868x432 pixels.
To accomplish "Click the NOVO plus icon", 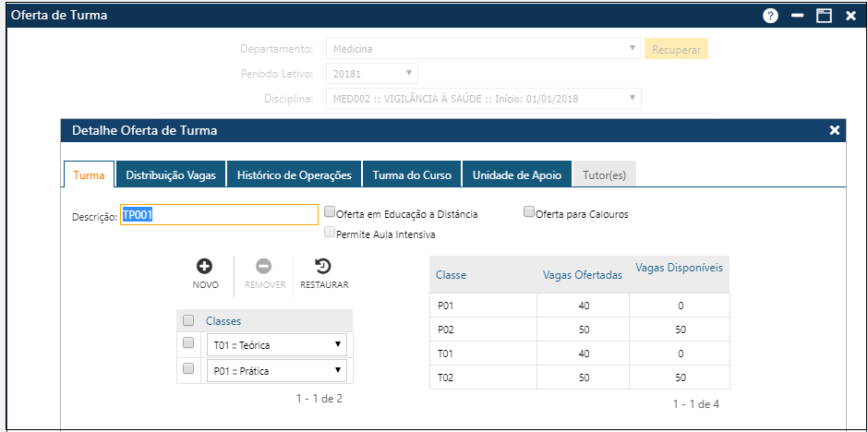I will pyautogui.click(x=205, y=266).
